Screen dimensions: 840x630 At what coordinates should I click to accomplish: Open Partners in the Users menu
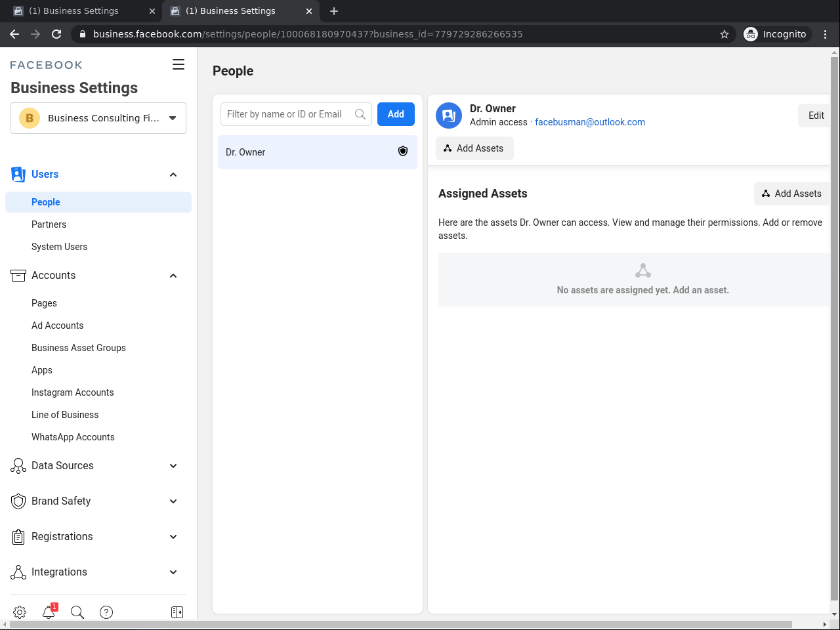pyautogui.click(x=49, y=224)
